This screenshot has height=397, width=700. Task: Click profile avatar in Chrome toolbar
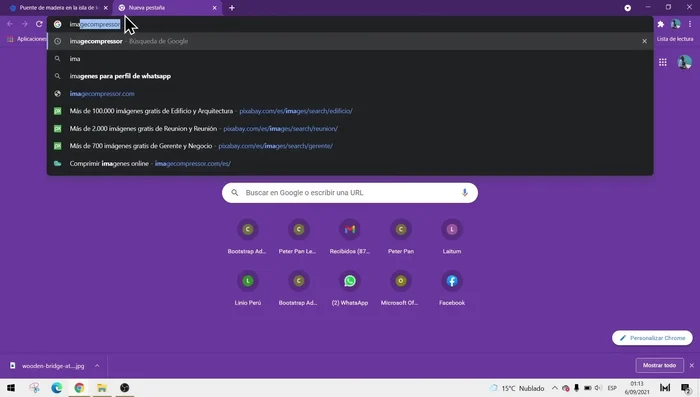[675, 24]
